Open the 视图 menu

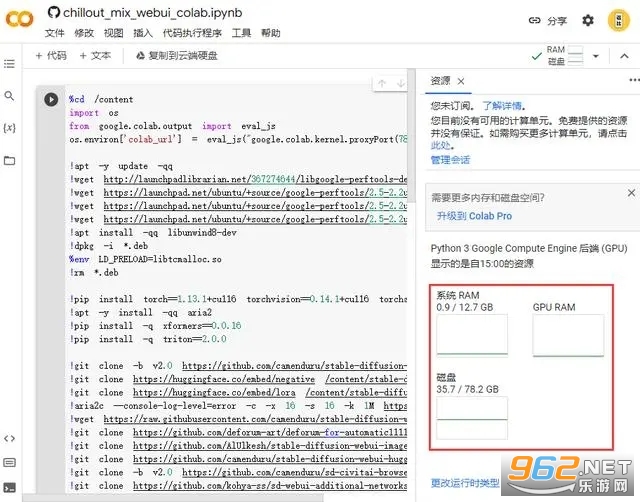[113, 33]
